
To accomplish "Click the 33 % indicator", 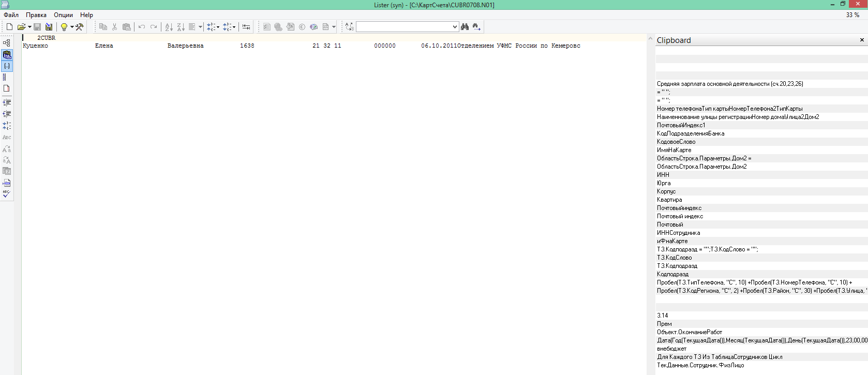I will [852, 15].
